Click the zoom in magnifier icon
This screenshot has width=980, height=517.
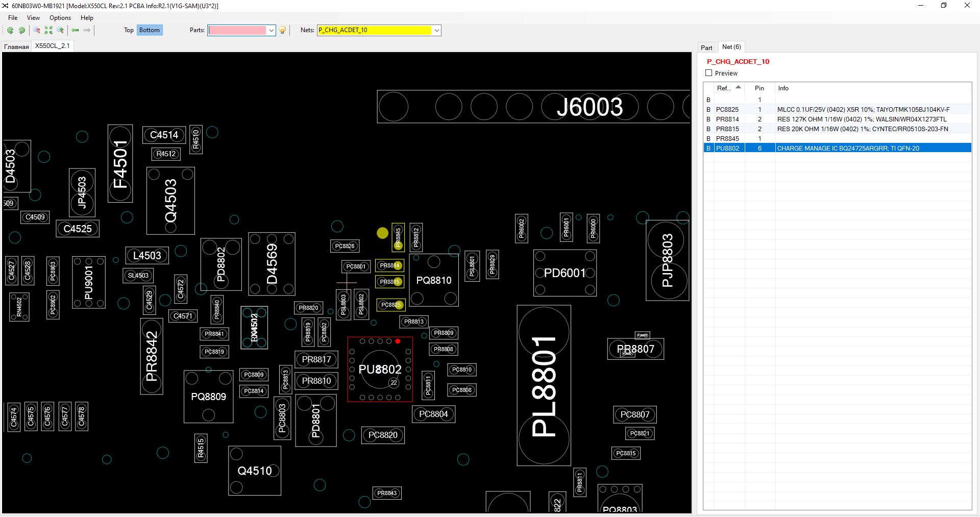[x=60, y=31]
